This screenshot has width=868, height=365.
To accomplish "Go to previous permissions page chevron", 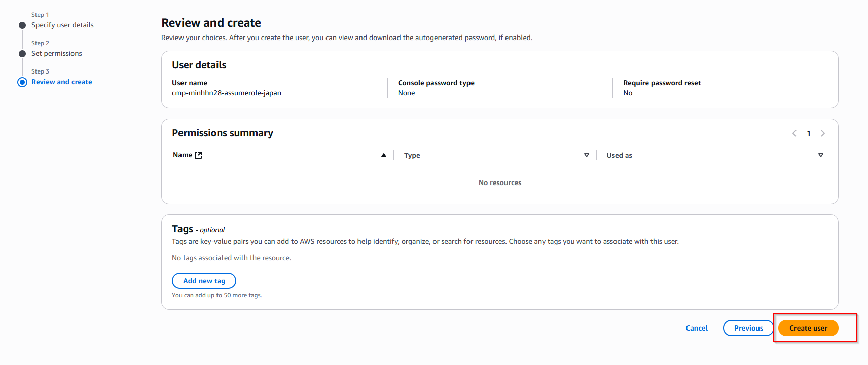I will click(x=794, y=133).
